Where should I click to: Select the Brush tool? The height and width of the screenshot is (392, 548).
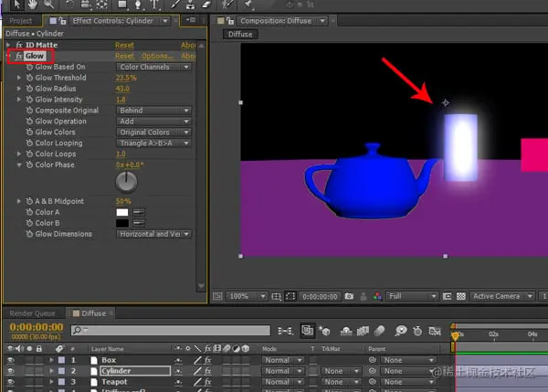tap(175, 5)
